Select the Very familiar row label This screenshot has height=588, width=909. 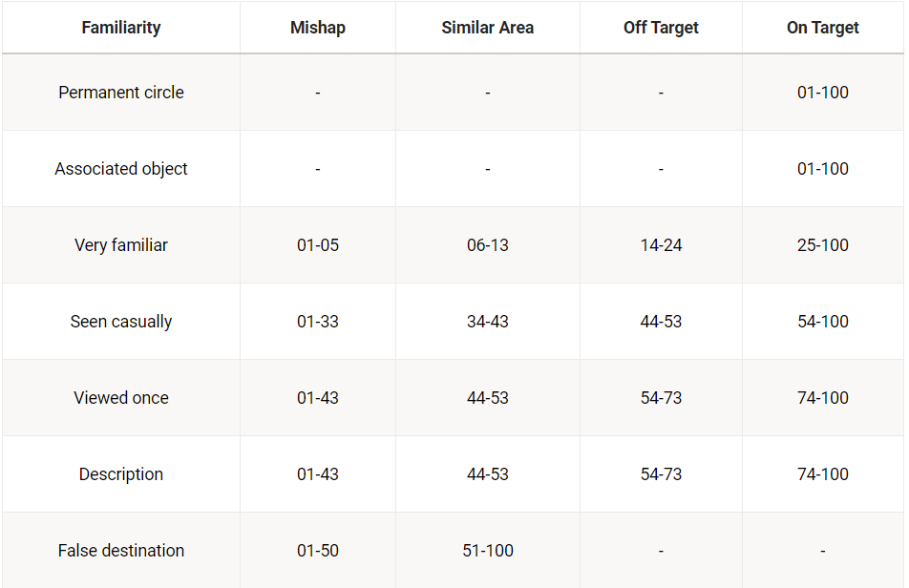tap(121, 245)
